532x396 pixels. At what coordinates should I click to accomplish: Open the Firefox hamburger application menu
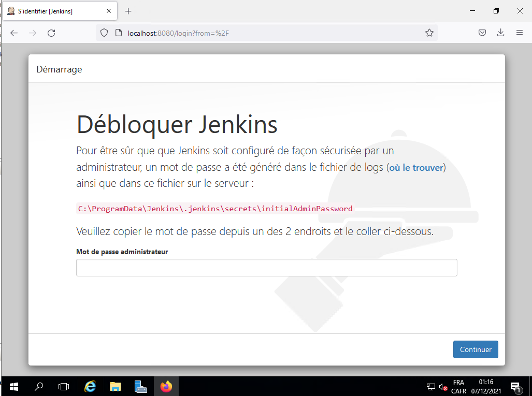tap(519, 33)
